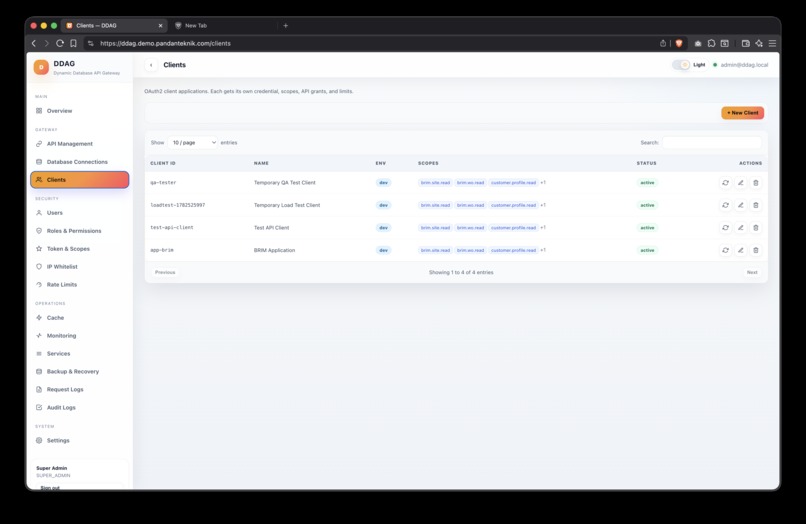The height and width of the screenshot is (524, 806).
Task: Delete the loadtest-1782525997 client
Action: pos(756,205)
